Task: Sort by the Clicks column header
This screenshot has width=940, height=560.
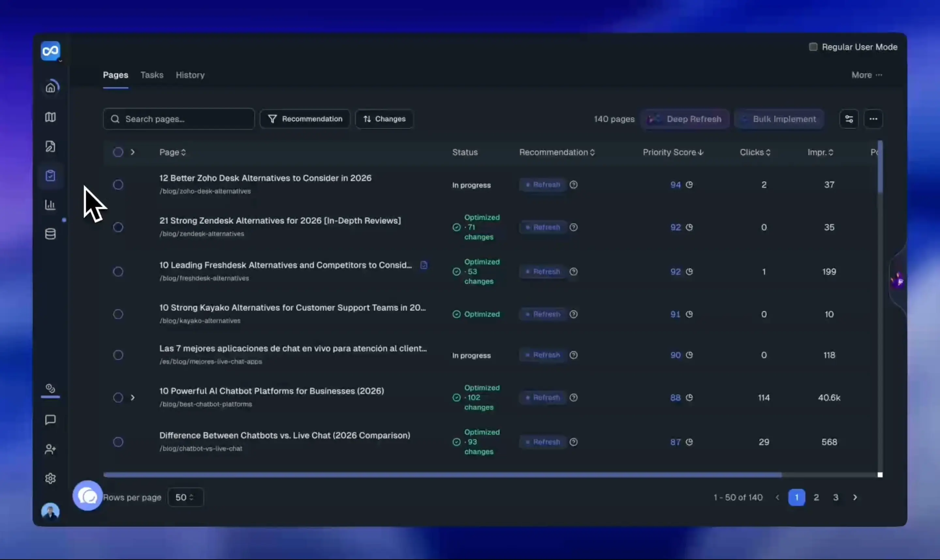Action: 755,152
